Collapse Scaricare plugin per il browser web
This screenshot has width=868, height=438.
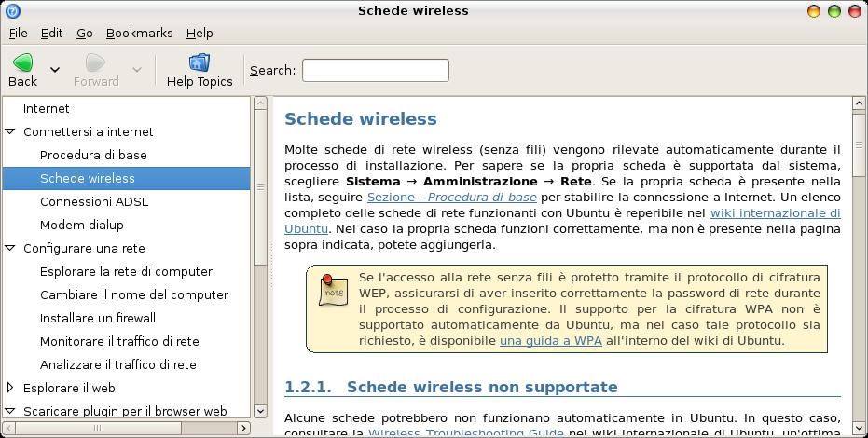coord(10,410)
